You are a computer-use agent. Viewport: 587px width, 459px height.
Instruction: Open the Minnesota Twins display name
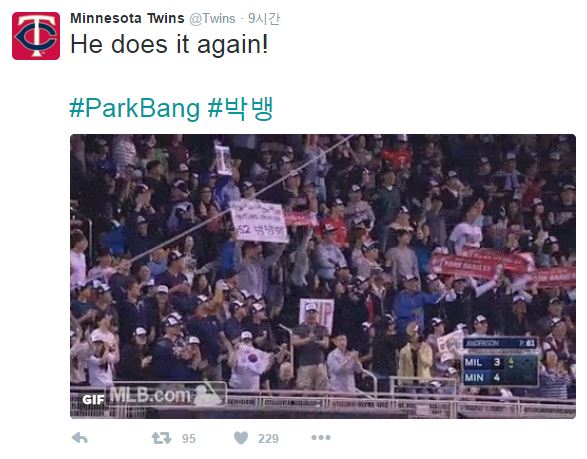[127, 18]
